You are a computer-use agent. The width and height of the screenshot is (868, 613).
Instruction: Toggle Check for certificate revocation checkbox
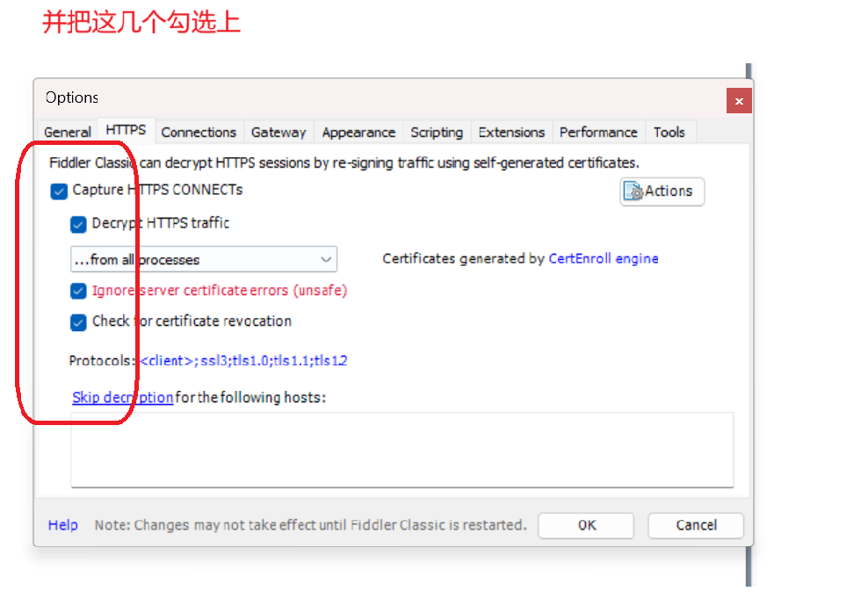[78, 322]
